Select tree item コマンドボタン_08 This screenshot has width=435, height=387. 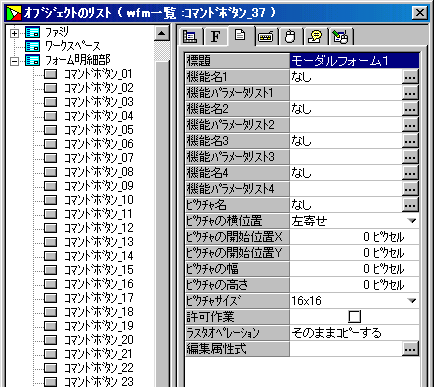[99, 172]
